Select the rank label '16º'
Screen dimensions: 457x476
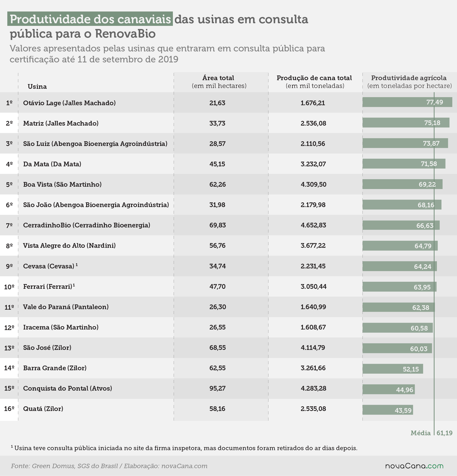pyautogui.click(x=9, y=409)
